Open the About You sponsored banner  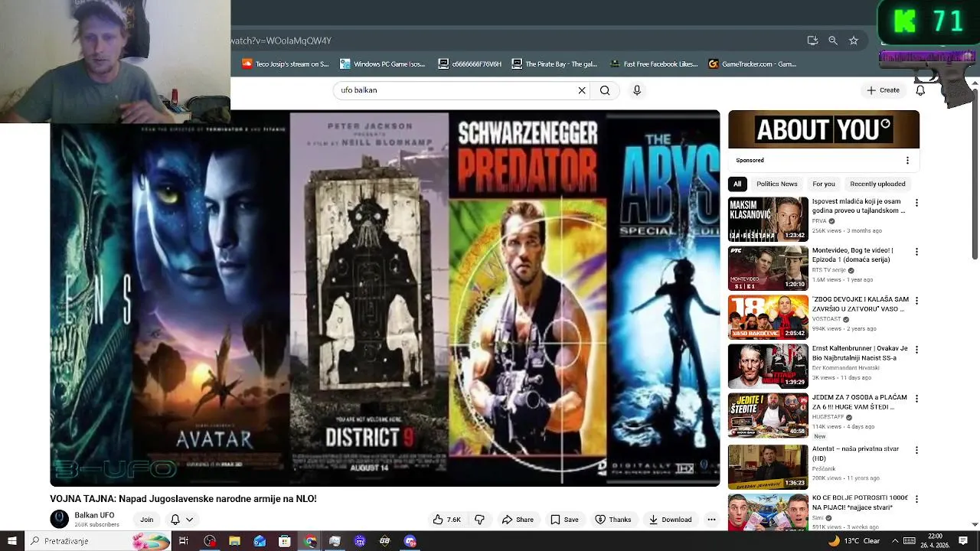pos(824,129)
